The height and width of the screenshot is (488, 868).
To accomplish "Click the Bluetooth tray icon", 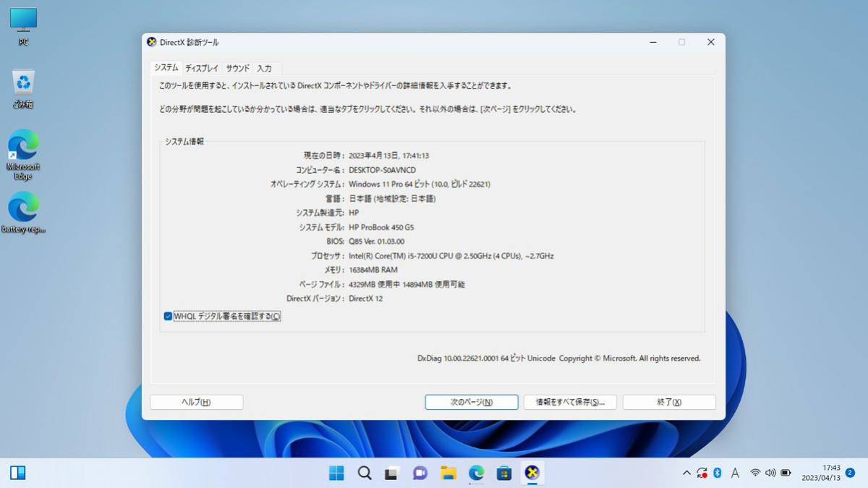I will pos(718,473).
